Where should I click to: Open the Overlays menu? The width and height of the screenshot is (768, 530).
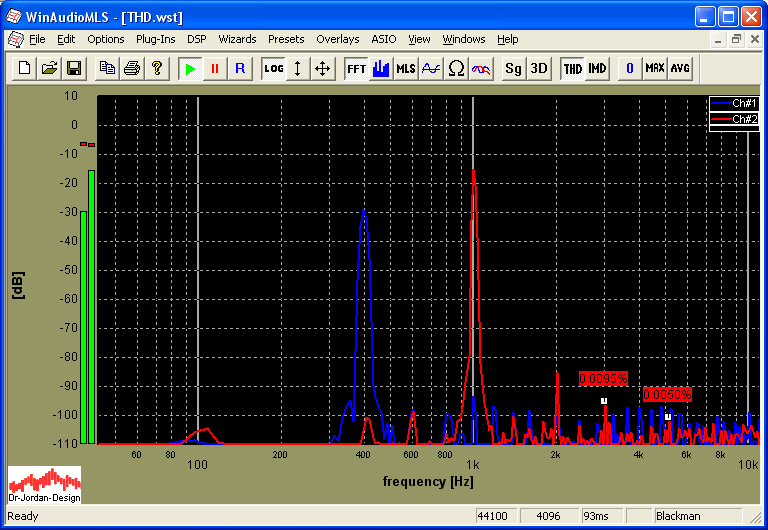coord(337,39)
